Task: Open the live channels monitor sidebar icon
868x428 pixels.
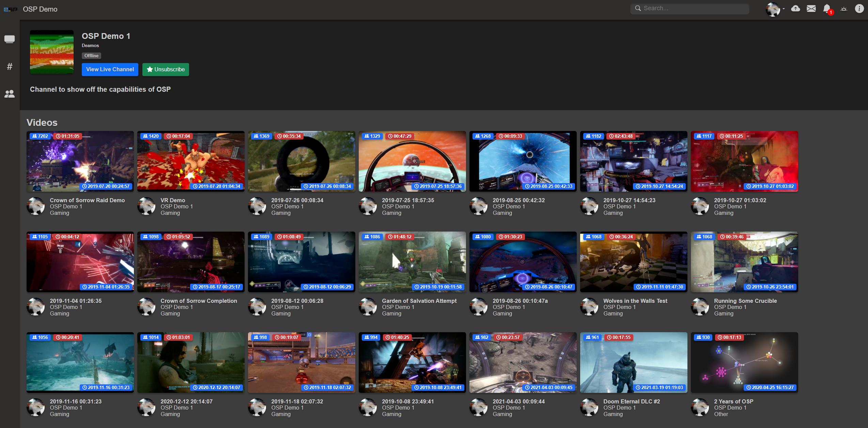Action: point(10,39)
